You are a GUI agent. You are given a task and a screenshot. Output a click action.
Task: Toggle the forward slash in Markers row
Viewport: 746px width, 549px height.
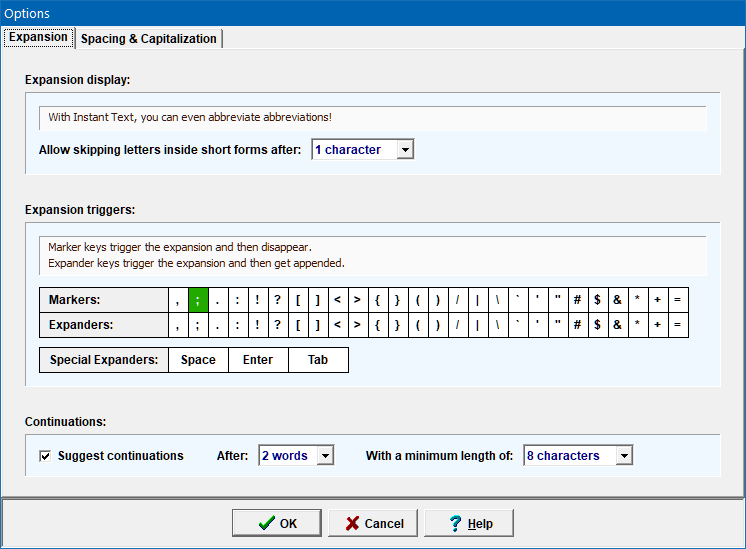pos(458,300)
